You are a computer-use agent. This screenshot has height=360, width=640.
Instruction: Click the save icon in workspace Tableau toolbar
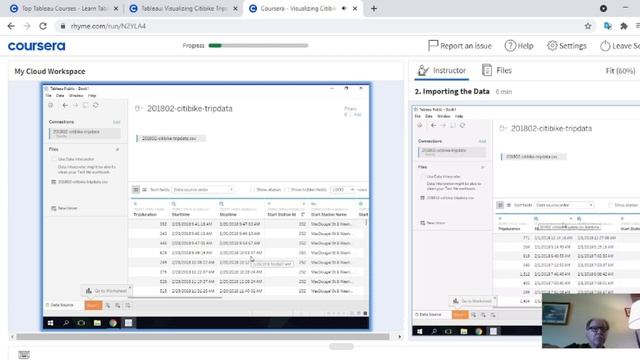(85, 105)
